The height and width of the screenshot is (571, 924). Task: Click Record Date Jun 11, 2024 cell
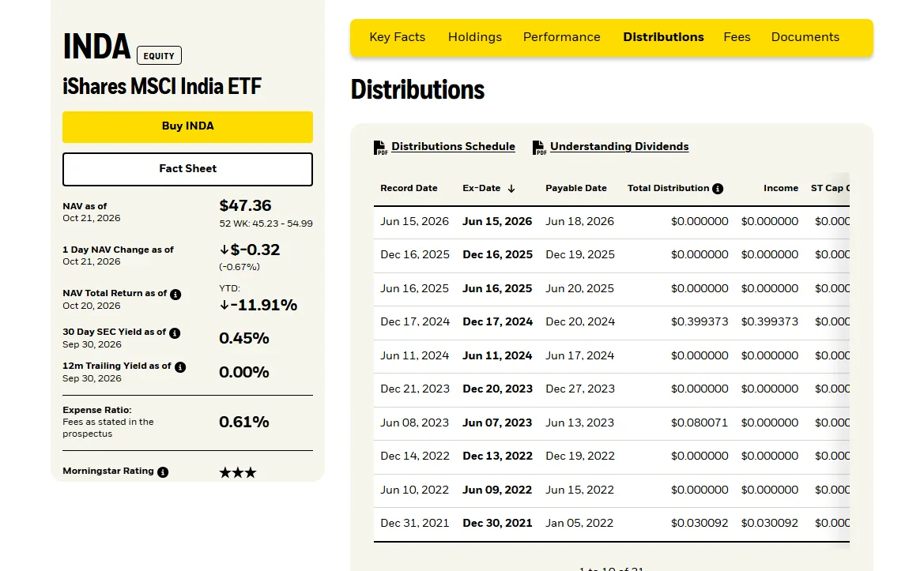[414, 356]
